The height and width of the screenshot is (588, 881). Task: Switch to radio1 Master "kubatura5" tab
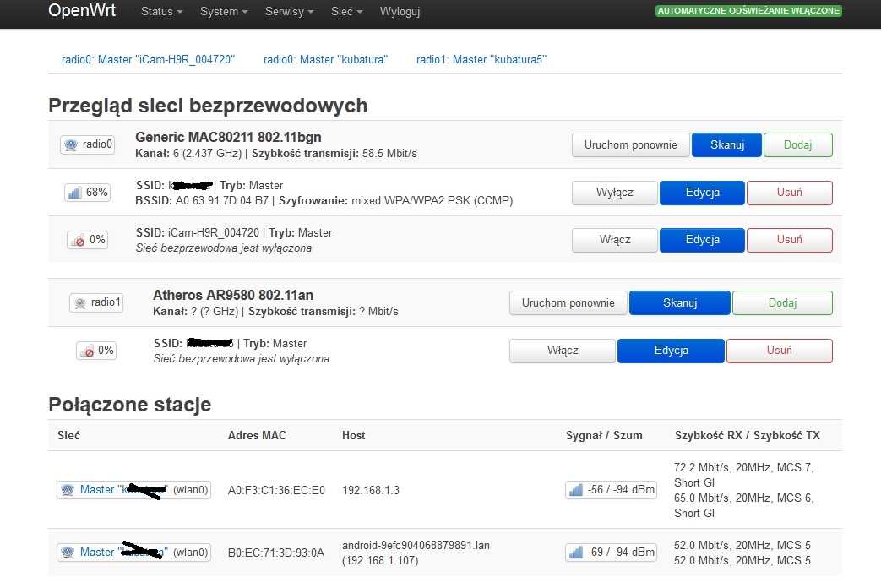481,59
